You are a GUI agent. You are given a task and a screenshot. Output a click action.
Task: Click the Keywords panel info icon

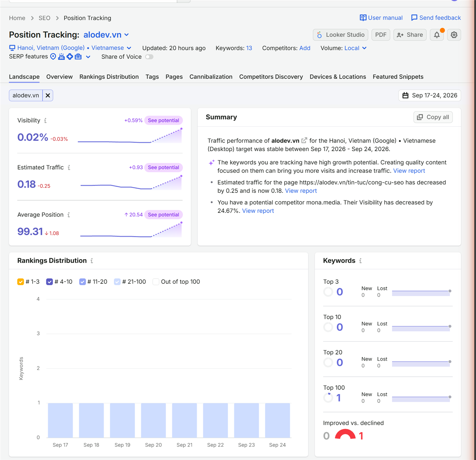click(360, 261)
